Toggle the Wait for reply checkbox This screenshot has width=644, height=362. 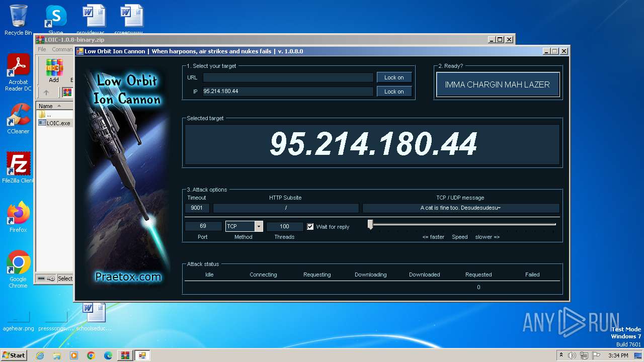pyautogui.click(x=310, y=227)
